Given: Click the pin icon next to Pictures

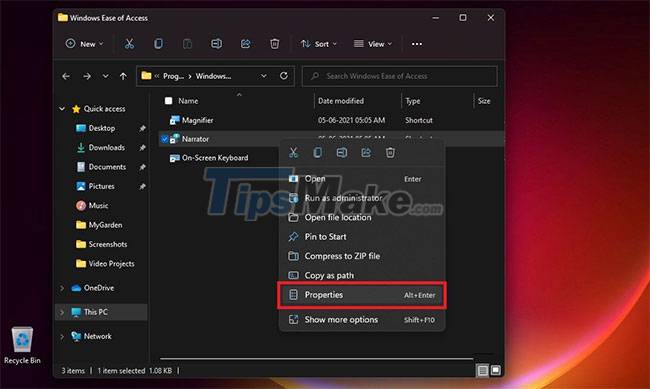Looking at the screenshot, I should coord(142,187).
